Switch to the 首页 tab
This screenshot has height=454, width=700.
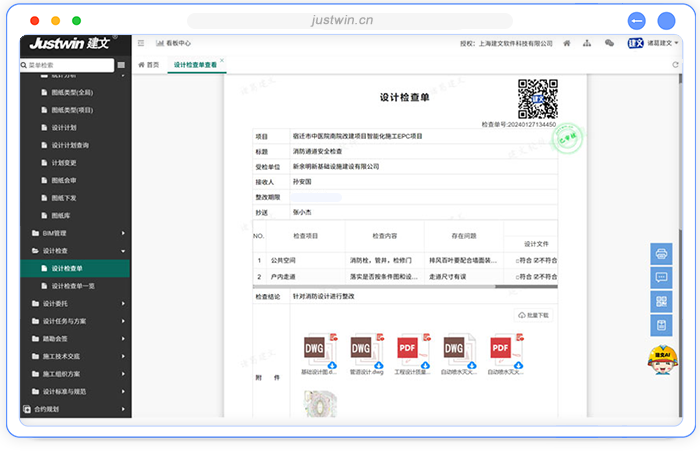(149, 64)
